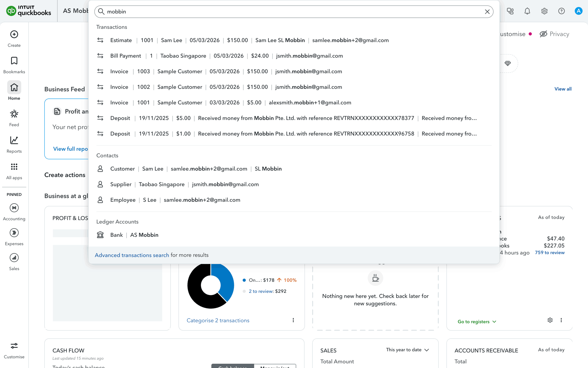Open Invoice 1003 Sample Customer result
Screen dimensions: 588x368
tap(294, 71)
